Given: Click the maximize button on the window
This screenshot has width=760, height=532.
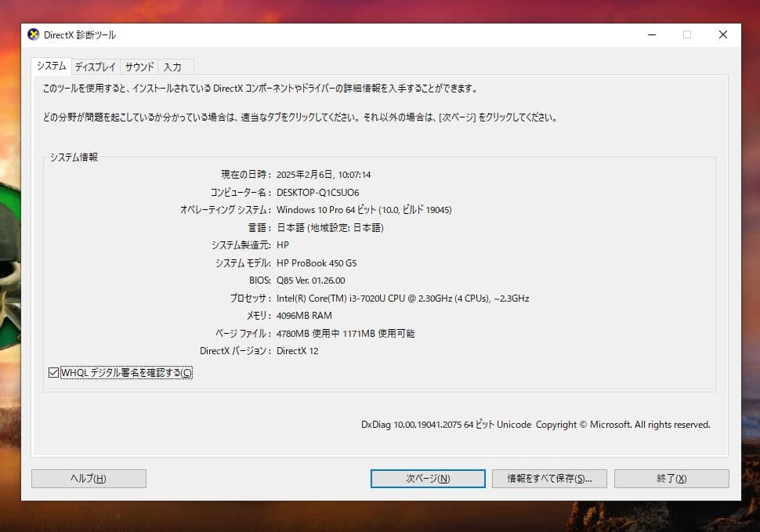Looking at the screenshot, I should point(687,34).
